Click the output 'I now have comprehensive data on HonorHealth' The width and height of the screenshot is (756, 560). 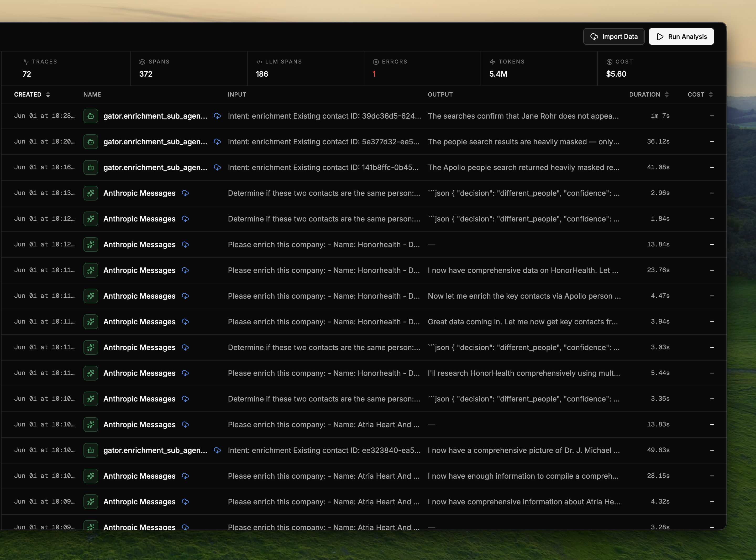pyautogui.click(x=523, y=270)
